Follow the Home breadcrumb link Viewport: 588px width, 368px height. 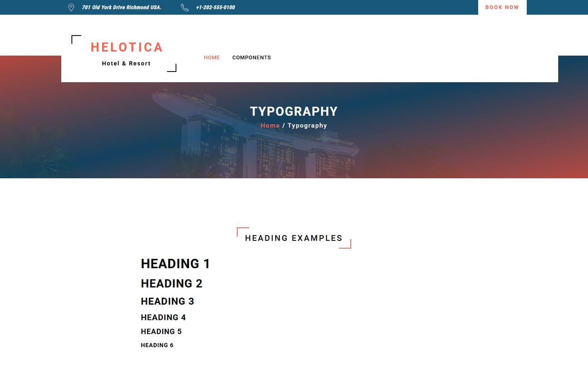click(x=270, y=126)
